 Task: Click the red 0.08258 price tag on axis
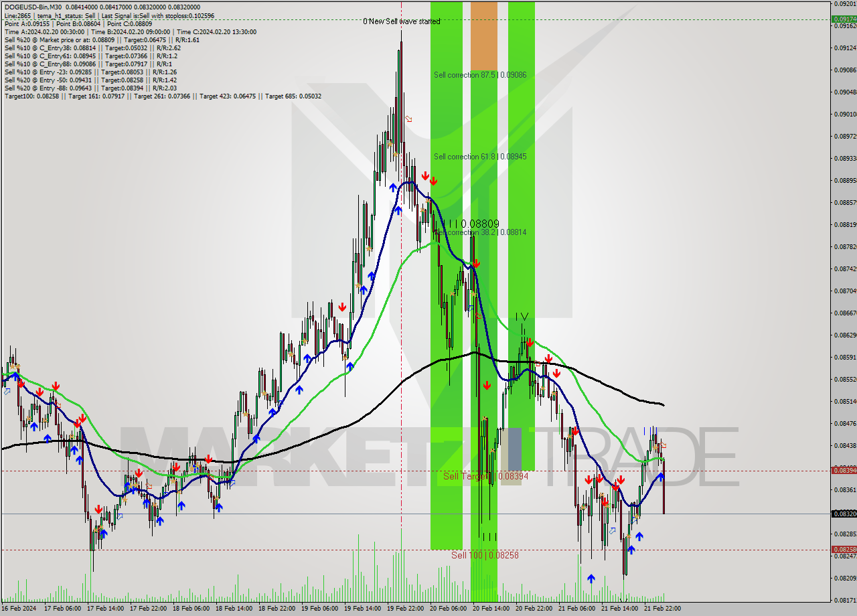(844, 550)
